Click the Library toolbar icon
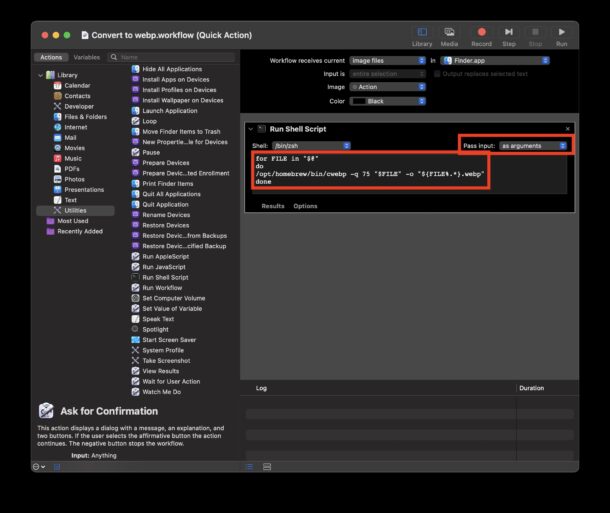Viewport: 610px width, 513px height. [x=421, y=36]
